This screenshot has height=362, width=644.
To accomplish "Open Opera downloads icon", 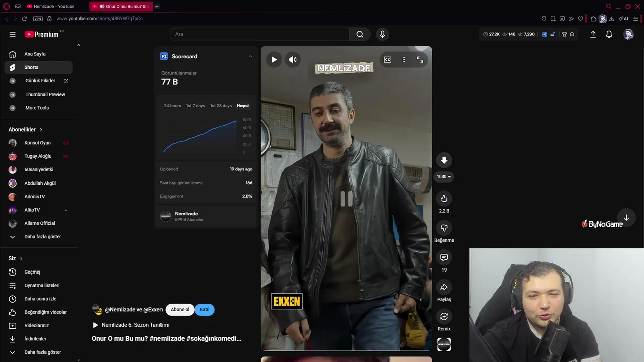I will click(611, 19).
